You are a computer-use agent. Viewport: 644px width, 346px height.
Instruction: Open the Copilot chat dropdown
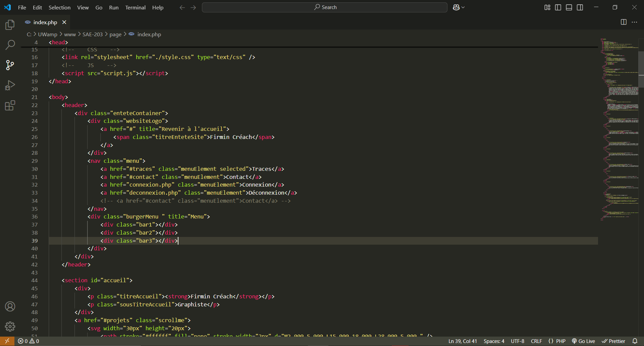(x=463, y=7)
